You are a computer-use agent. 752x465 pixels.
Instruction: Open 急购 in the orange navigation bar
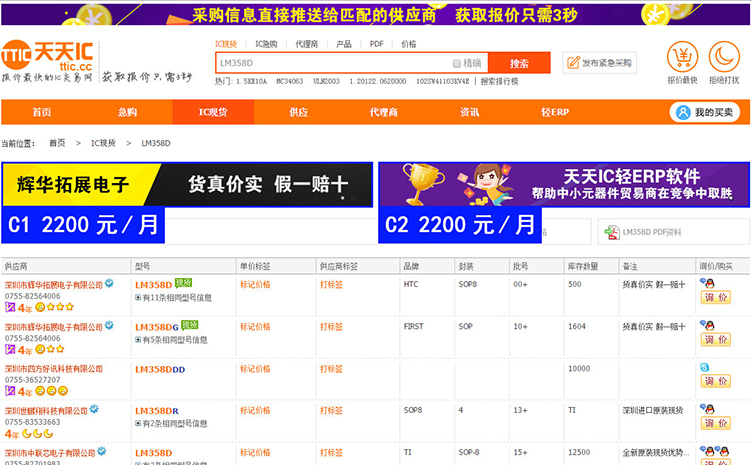pyautogui.click(x=127, y=112)
